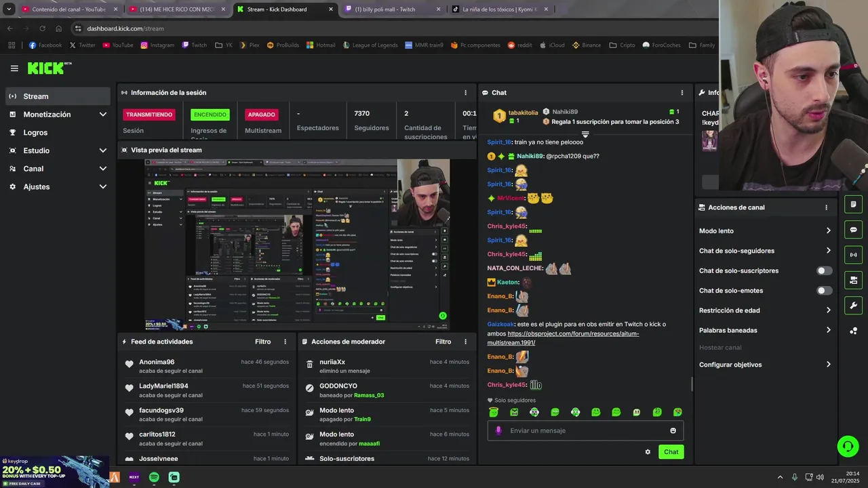The height and width of the screenshot is (488, 868).
Task: Click the green Chat send button
Action: coord(671,451)
